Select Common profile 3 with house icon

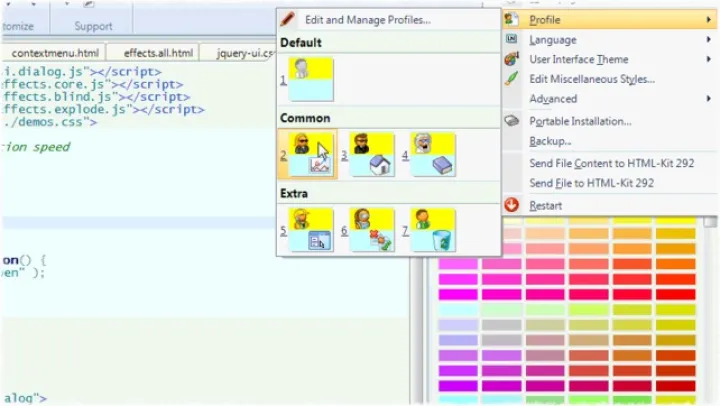pos(371,155)
